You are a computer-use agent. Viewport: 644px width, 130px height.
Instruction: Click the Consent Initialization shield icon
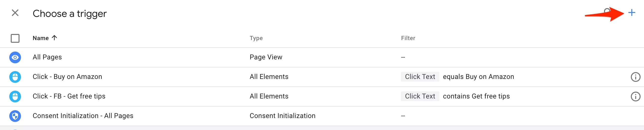point(15,116)
